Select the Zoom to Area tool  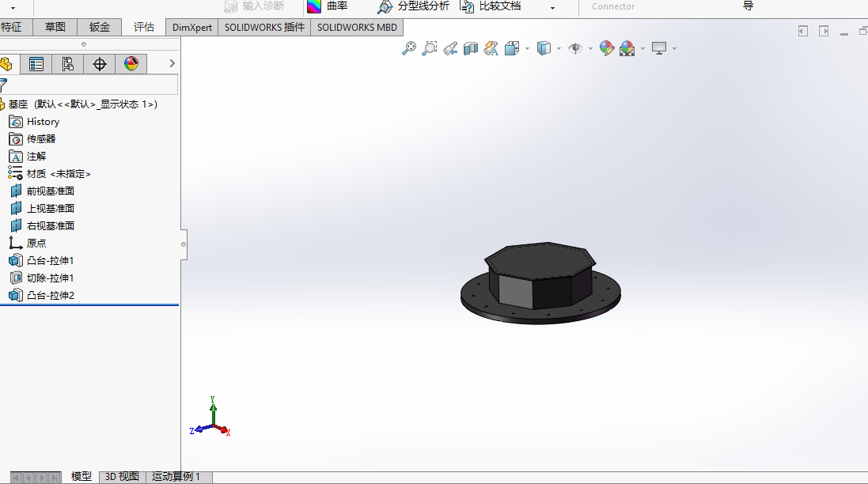click(x=430, y=48)
